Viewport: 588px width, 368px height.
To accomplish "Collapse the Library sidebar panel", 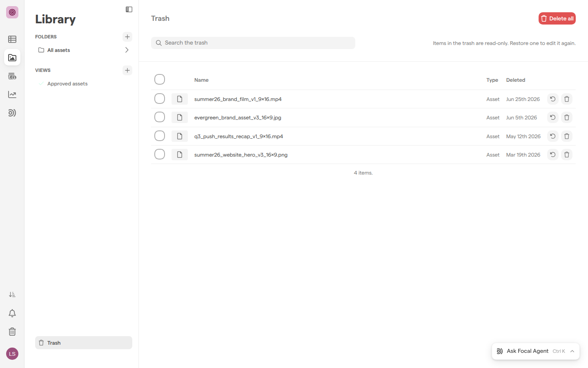I will [x=129, y=9].
